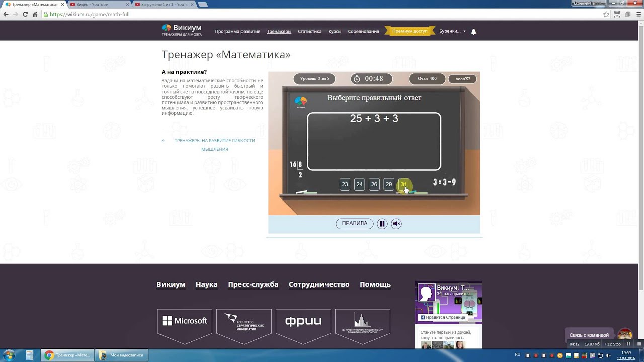Choose answer 23
Image resolution: width=644 pixels, height=362 pixels.
pyautogui.click(x=345, y=184)
